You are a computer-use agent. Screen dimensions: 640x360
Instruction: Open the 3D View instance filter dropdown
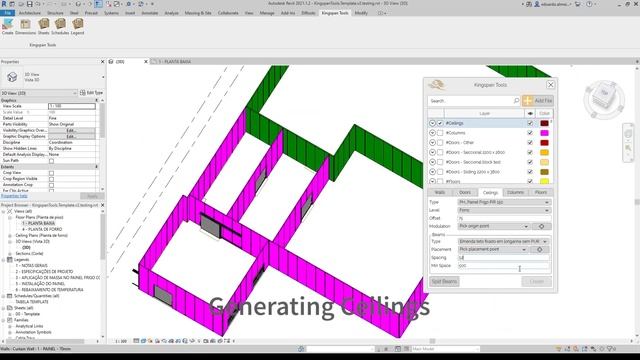click(x=39, y=93)
